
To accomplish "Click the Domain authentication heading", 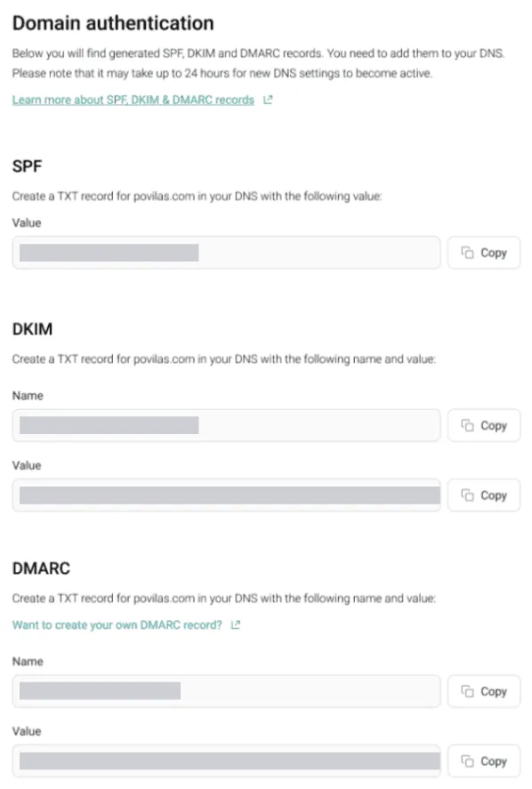I will pos(113,23).
